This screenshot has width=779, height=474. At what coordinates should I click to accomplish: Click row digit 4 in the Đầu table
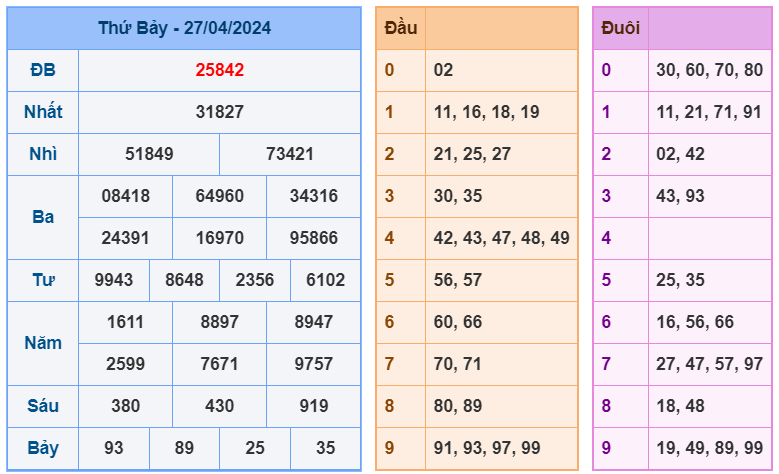(389, 238)
